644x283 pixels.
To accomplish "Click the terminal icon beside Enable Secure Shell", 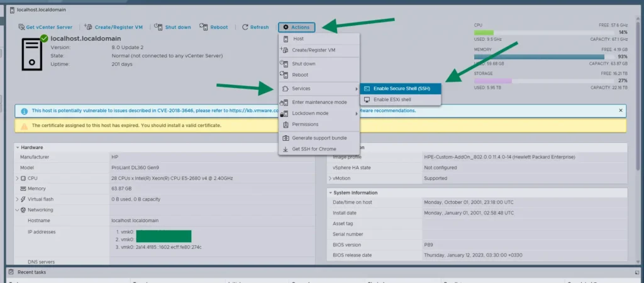I will tap(367, 89).
